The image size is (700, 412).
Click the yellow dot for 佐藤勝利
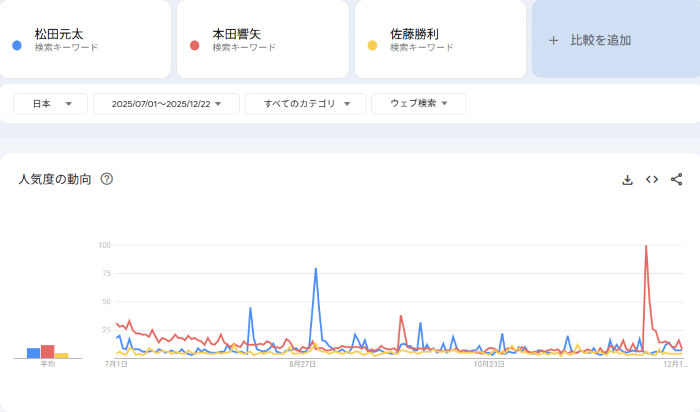click(x=373, y=46)
